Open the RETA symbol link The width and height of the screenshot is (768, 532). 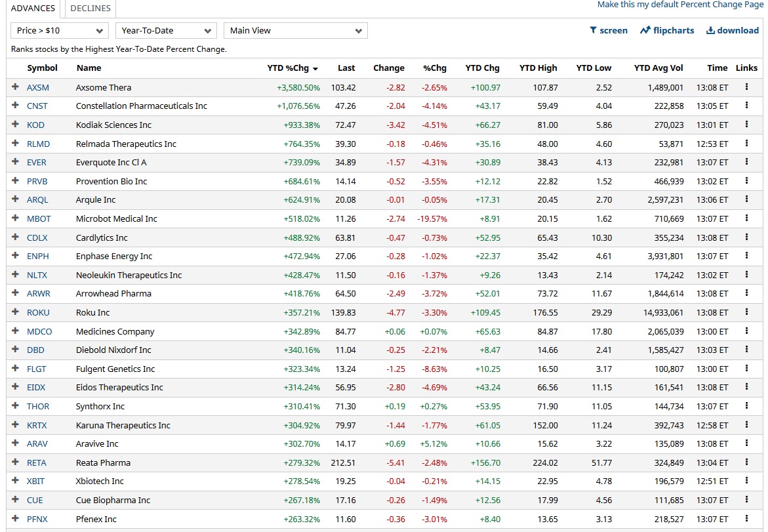(x=37, y=463)
